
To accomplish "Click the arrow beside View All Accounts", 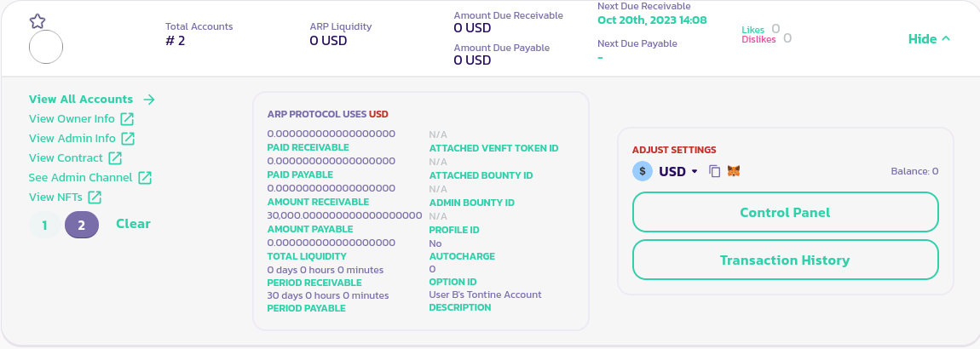I will [149, 99].
